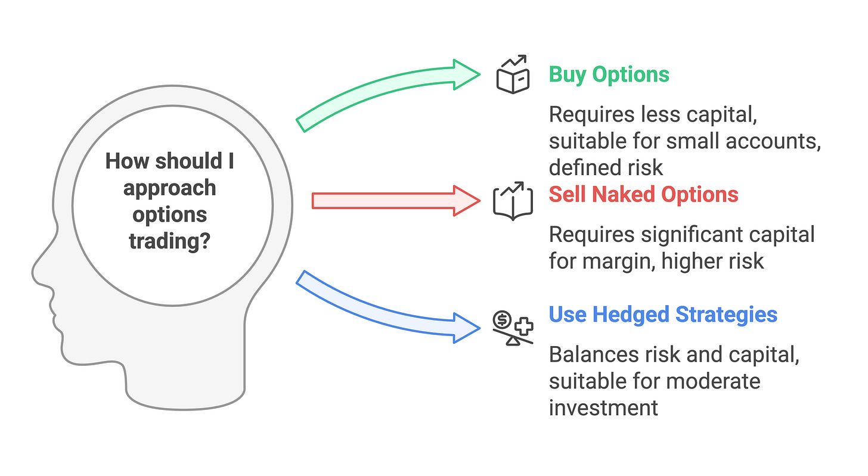Click the open book chart icon
The width and height of the screenshot is (868, 476).
pyautogui.click(x=513, y=201)
